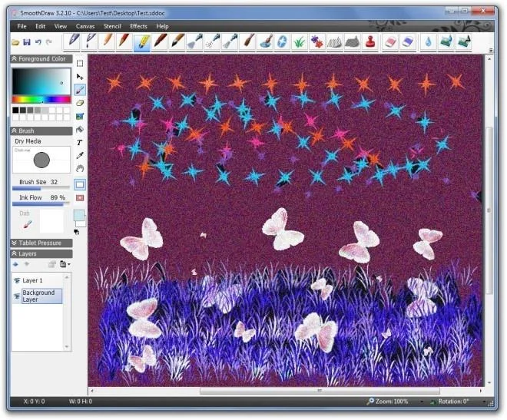507x420 pixels.
Task: Pick the water drop blur tool
Action: point(428,42)
